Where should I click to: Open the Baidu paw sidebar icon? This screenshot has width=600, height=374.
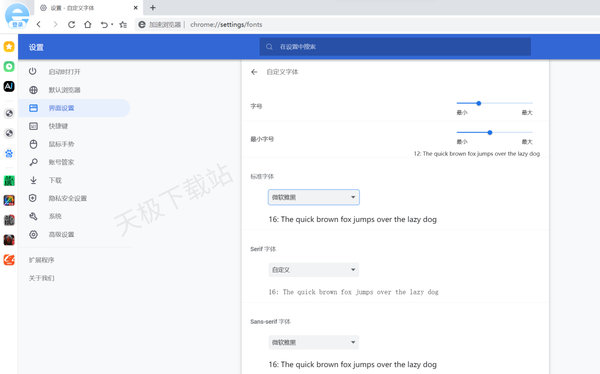[9, 153]
